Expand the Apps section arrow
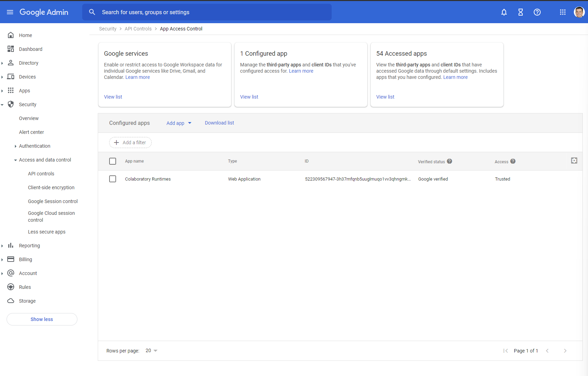The height and width of the screenshot is (376, 588). coord(2,91)
